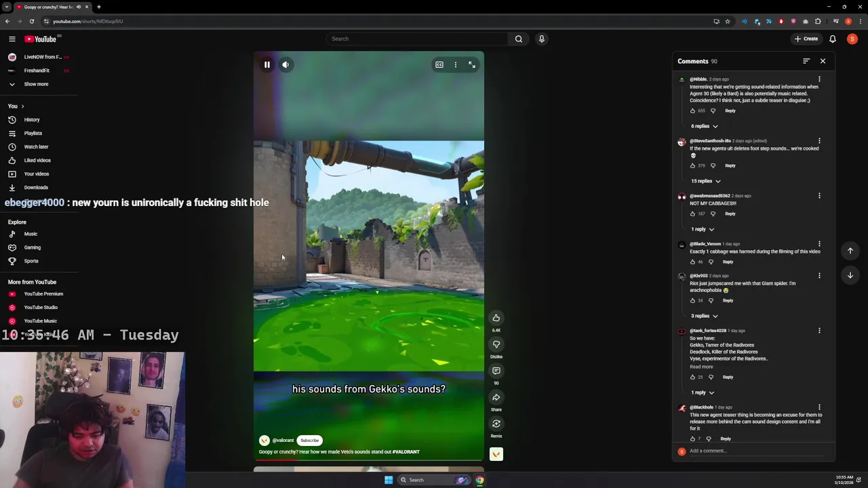The width and height of the screenshot is (868, 488).
Task: Dislike the Short video
Action: [x=496, y=344]
